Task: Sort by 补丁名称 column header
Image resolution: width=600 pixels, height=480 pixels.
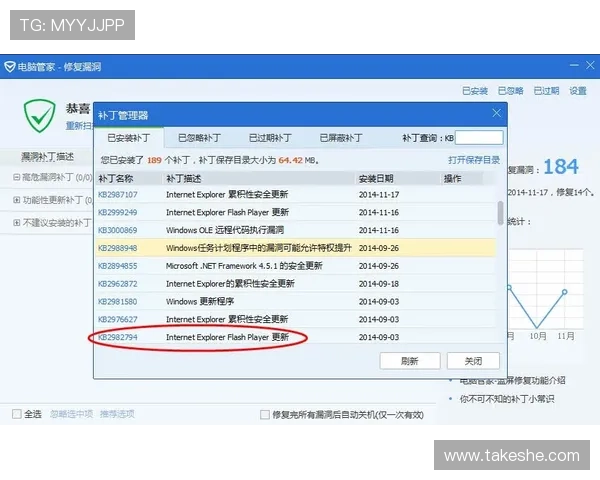Action: tap(116, 178)
